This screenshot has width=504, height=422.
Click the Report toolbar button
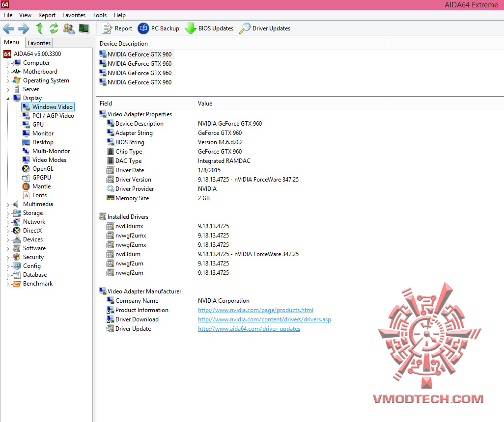pos(117,28)
